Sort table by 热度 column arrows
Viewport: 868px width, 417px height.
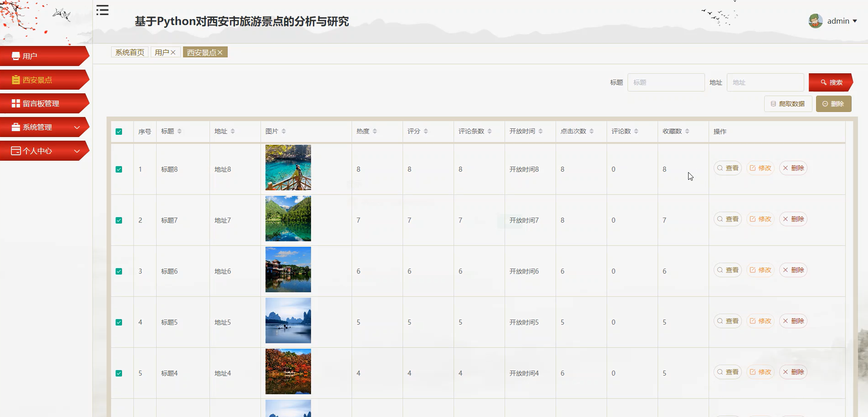pos(375,131)
